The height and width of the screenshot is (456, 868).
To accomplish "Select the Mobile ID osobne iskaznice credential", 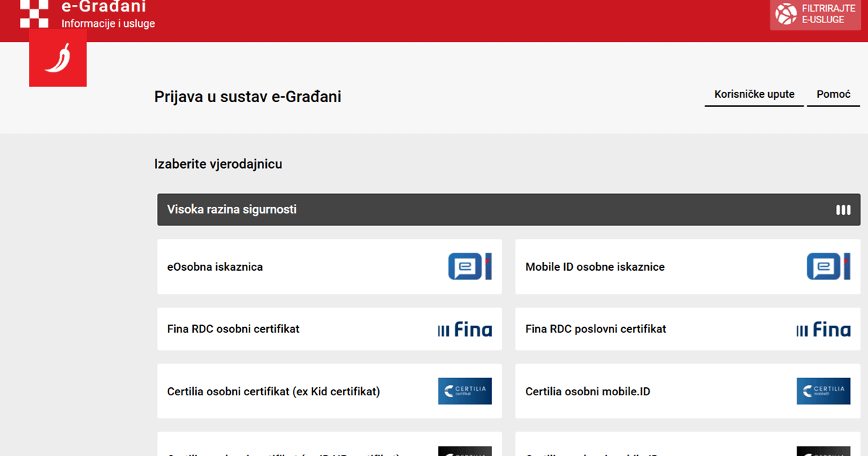I will click(x=688, y=266).
